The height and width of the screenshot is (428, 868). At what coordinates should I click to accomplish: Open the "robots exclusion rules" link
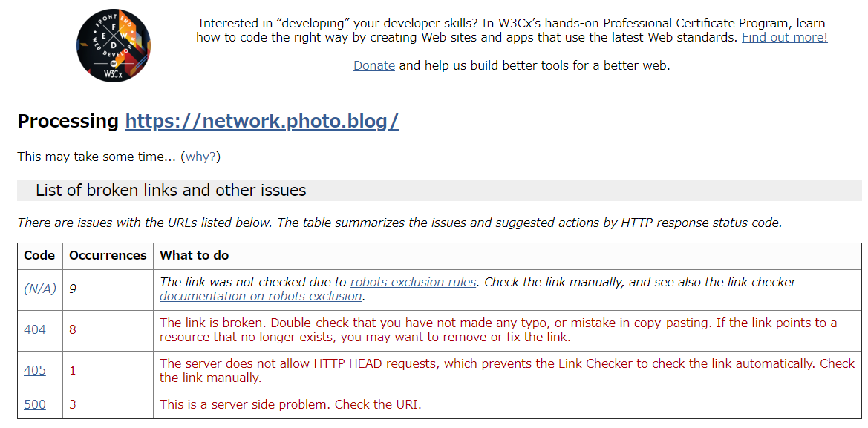413,282
